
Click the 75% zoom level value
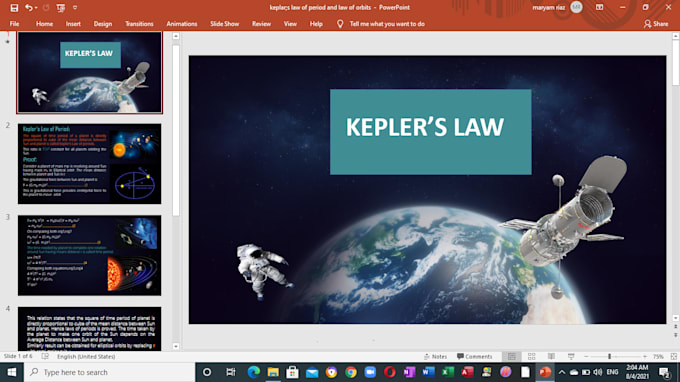coord(658,356)
